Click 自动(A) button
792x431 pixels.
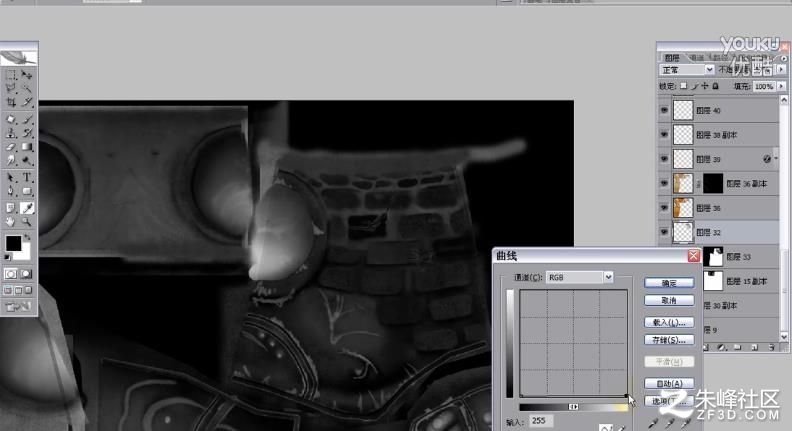point(669,384)
